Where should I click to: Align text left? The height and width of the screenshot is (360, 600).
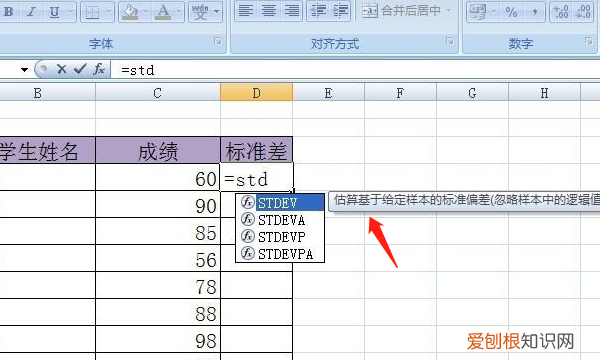click(245, 10)
